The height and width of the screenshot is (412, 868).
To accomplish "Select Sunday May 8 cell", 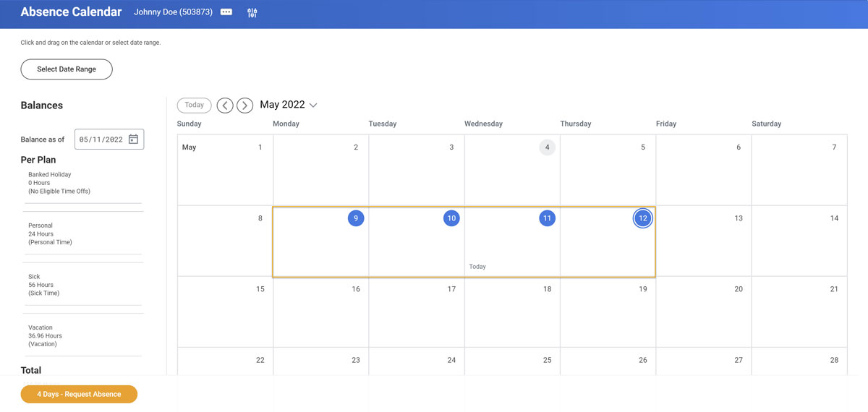I will tap(225, 241).
